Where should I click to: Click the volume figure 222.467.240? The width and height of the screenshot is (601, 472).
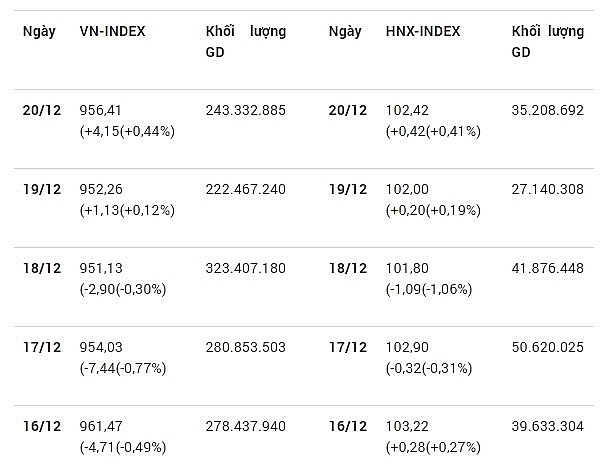tap(245, 189)
